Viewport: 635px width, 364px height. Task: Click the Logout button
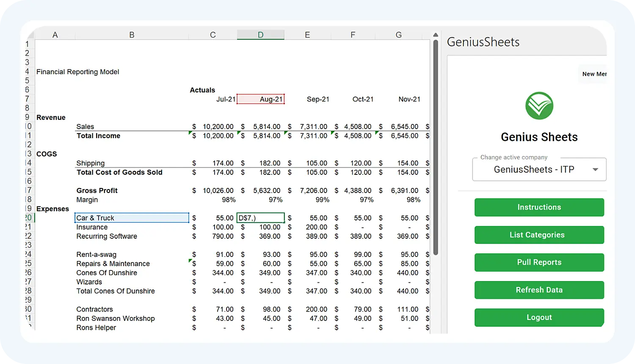539,317
